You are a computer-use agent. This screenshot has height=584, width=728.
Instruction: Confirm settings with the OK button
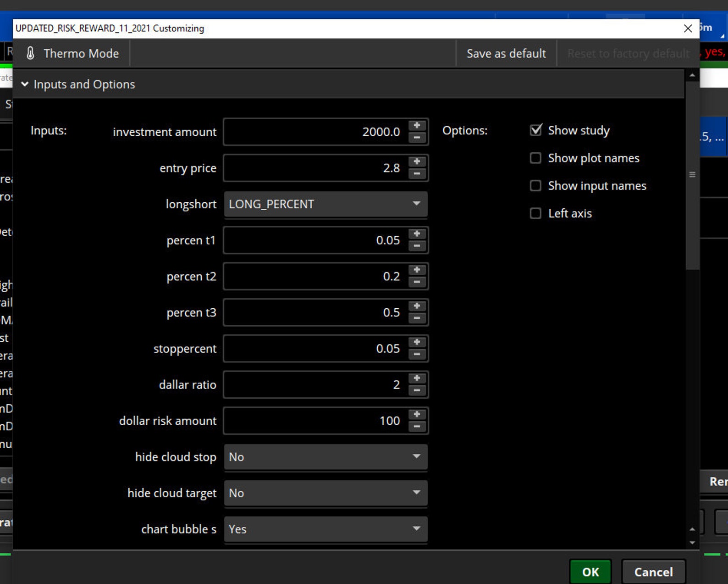click(x=590, y=572)
